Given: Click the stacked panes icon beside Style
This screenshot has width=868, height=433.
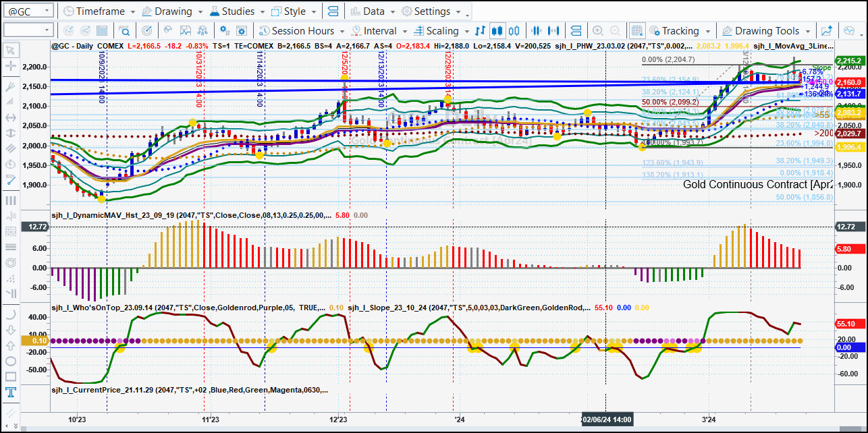Looking at the screenshot, I should point(333,11).
